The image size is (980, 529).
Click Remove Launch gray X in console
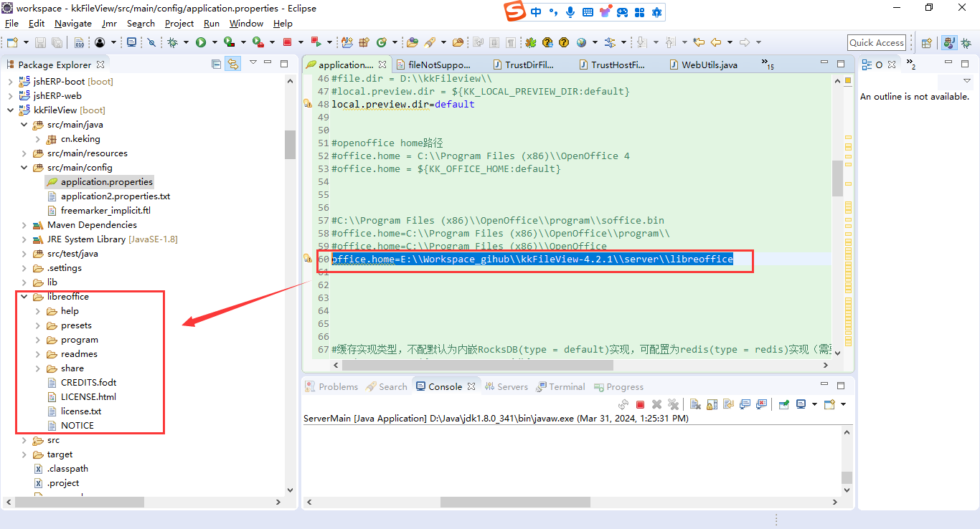pos(656,404)
